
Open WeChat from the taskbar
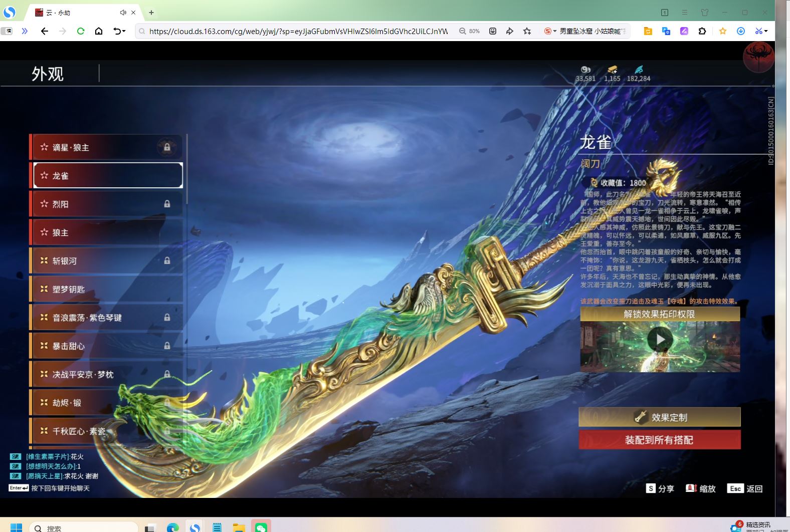[261, 527]
